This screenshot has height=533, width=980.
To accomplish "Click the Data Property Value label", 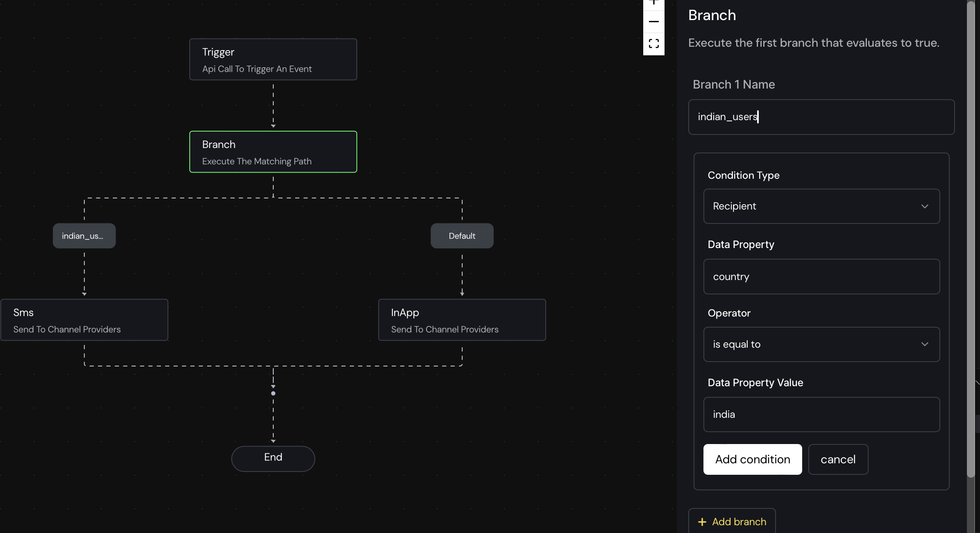I will click(755, 383).
